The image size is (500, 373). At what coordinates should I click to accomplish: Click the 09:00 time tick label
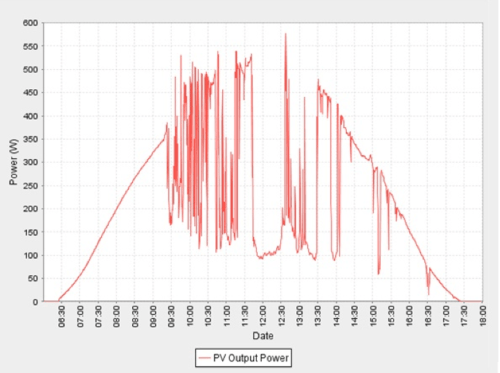[x=153, y=317]
